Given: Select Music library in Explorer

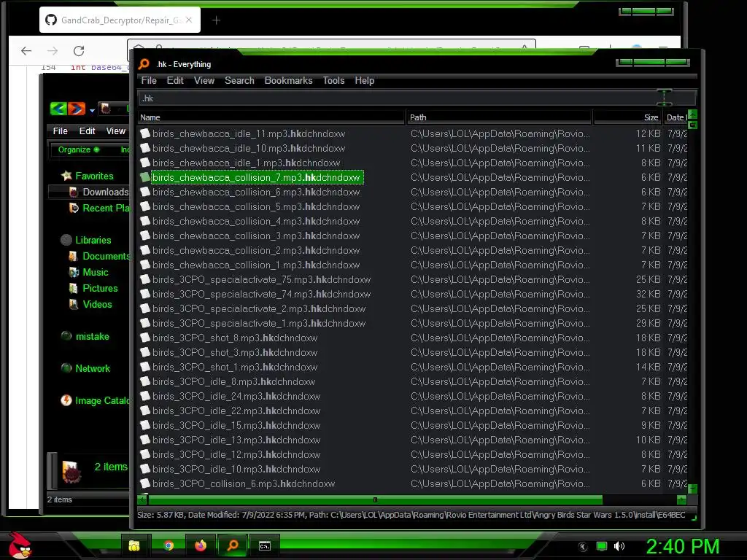Looking at the screenshot, I should pos(96,273).
